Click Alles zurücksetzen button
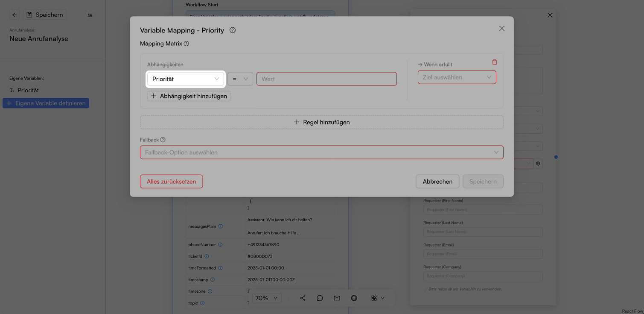This screenshot has height=314, width=644. point(172,182)
